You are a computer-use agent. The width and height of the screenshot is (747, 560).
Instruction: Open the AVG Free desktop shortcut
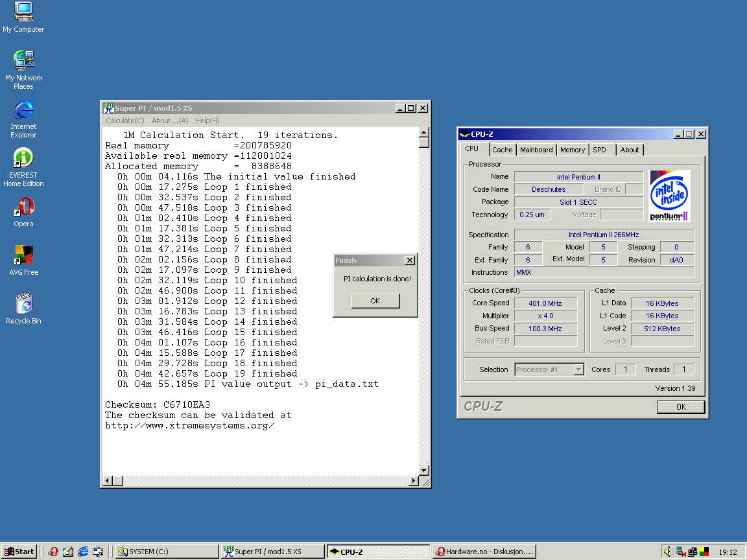pos(23,261)
